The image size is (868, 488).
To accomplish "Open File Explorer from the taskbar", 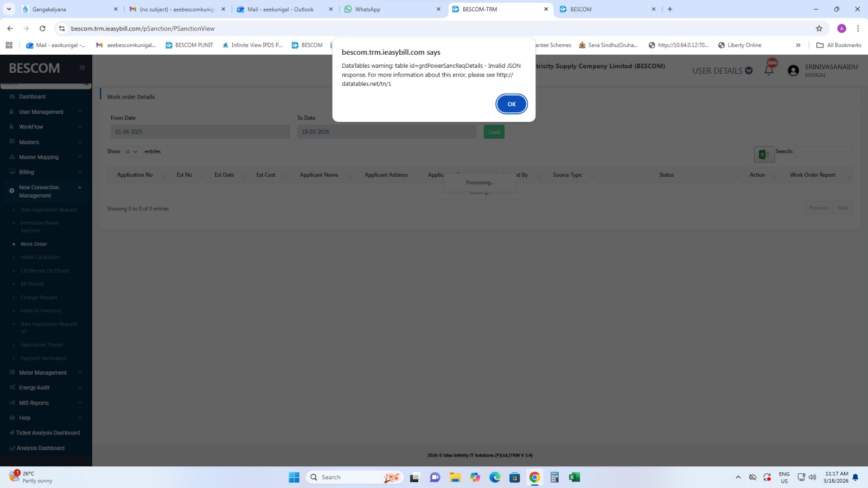I will click(x=455, y=477).
